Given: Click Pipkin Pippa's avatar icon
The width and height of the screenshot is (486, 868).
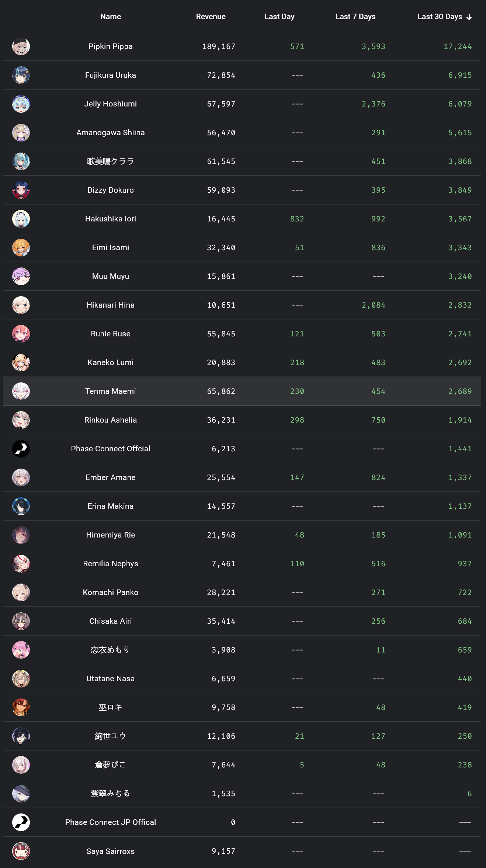Looking at the screenshot, I should pos(21,46).
